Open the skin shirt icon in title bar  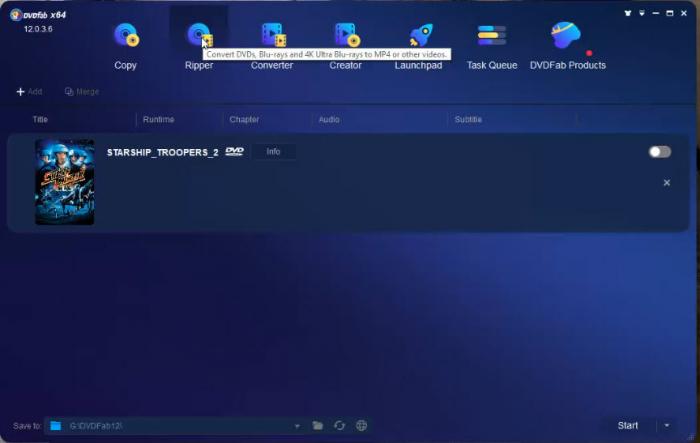(628, 13)
